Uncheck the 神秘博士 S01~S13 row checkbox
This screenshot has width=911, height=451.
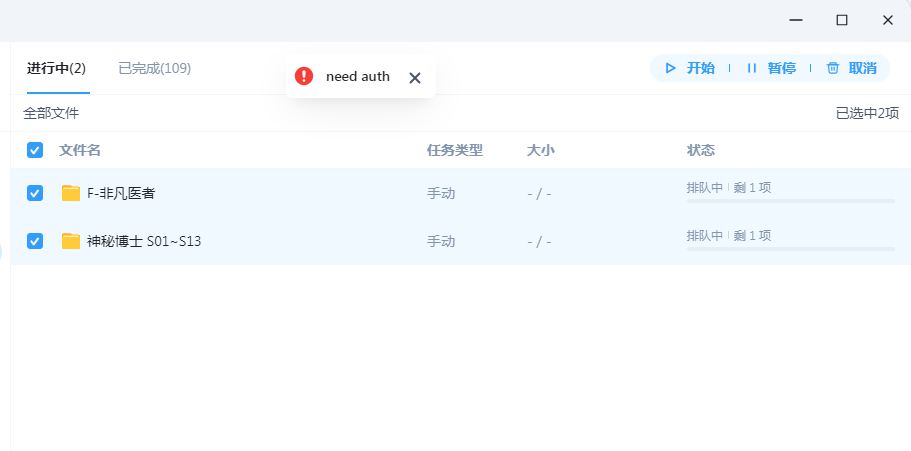click(35, 241)
